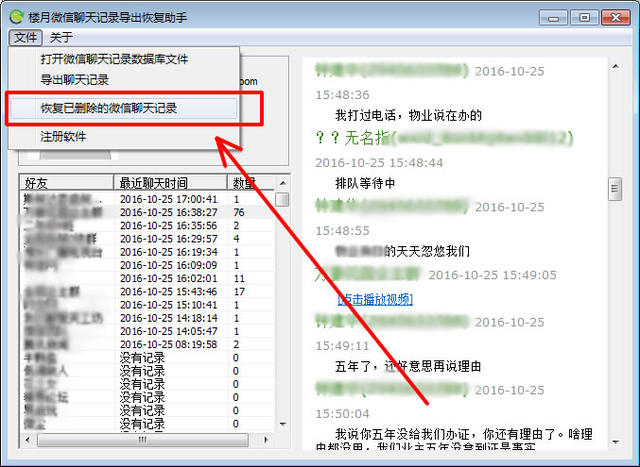Open the 关于 menu

click(x=61, y=38)
